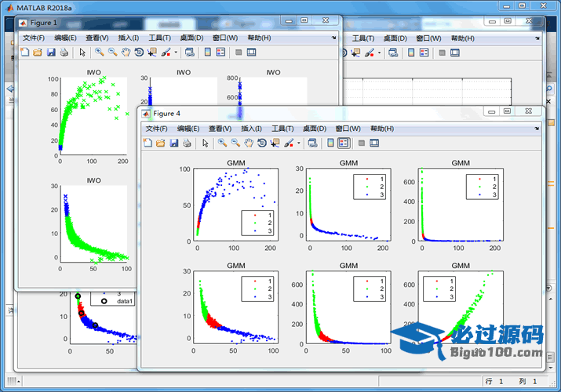Activate Pan hand tool in Figure 1
The height and width of the screenshot is (392, 561).
126,53
